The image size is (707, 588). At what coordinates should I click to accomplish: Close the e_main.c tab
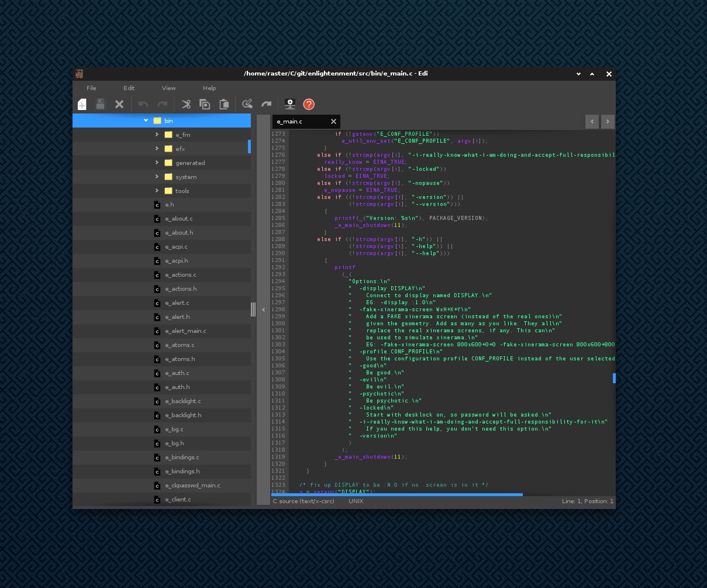[333, 122]
